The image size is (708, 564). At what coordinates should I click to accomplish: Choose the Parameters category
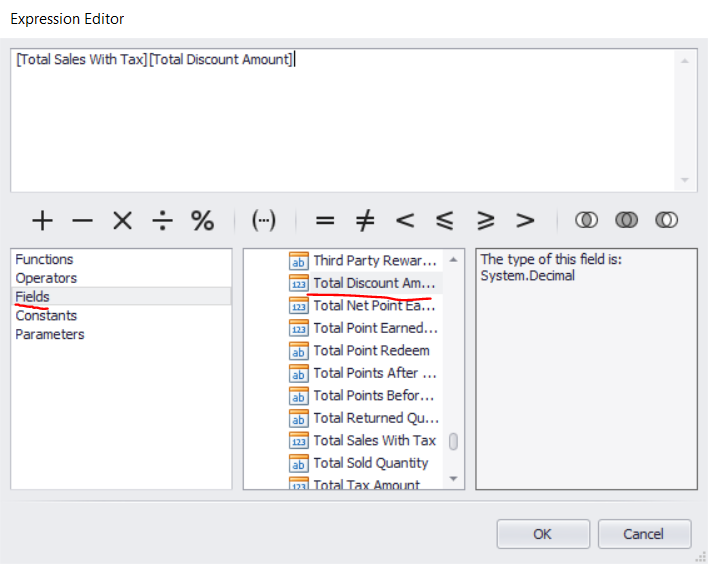tap(50, 334)
